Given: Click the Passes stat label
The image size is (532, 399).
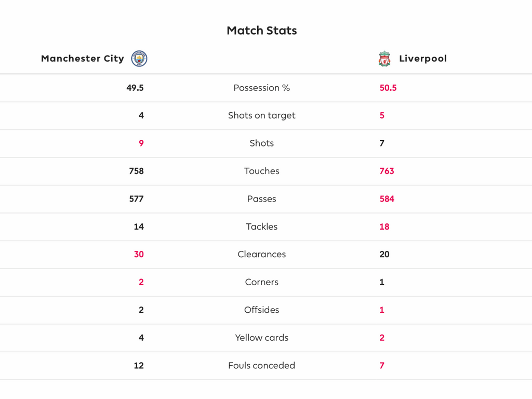Looking at the screenshot, I should (262, 199).
